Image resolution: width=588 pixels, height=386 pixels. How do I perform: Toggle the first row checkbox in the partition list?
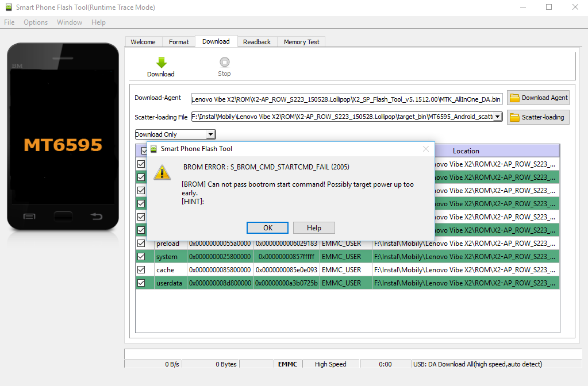141,164
